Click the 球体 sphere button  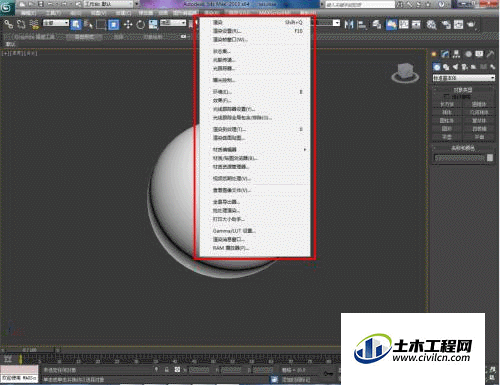tap(447, 112)
